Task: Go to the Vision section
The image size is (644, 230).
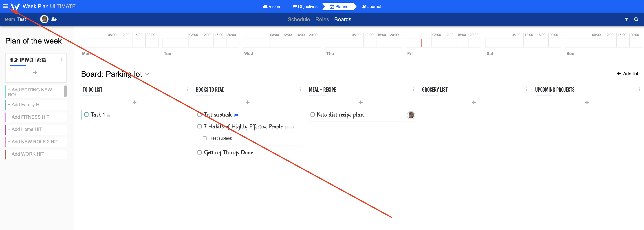Action: coord(272,7)
